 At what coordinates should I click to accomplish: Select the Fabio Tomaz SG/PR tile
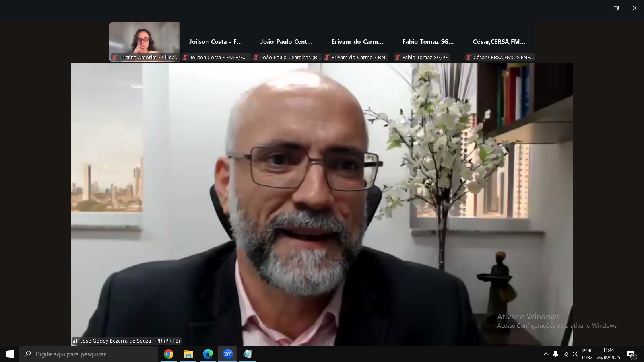coord(428,42)
